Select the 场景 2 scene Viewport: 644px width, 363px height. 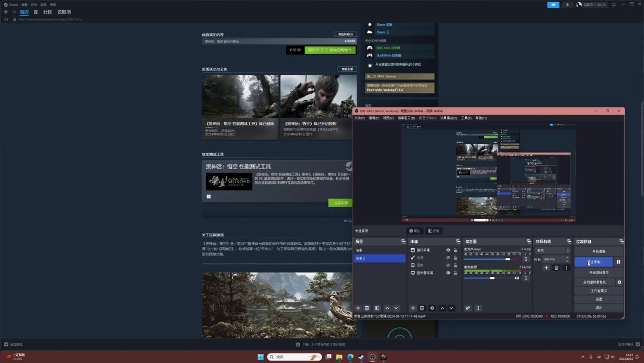379,258
